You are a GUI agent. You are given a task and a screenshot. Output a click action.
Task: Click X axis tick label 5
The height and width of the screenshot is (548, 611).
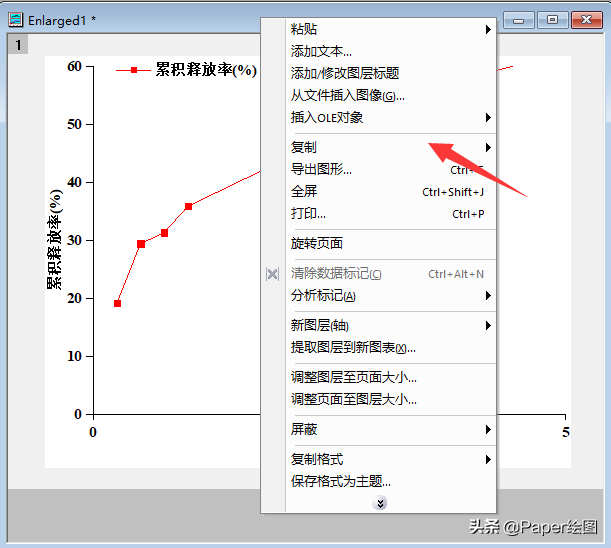(x=565, y=432)
